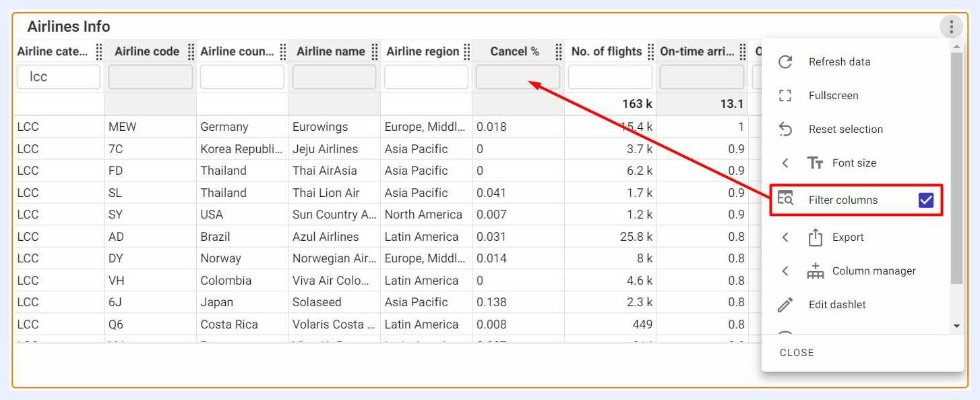
Task: Sort by the No. of flights header
Action: pyautogui.click(x=607, y=51)
